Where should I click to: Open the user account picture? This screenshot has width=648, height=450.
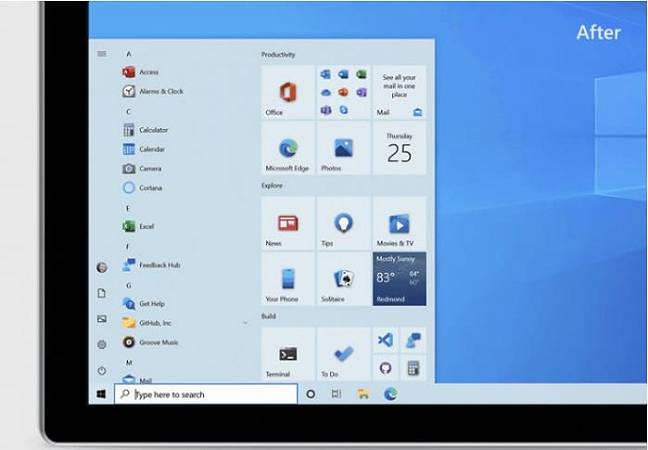click(102, 267)
